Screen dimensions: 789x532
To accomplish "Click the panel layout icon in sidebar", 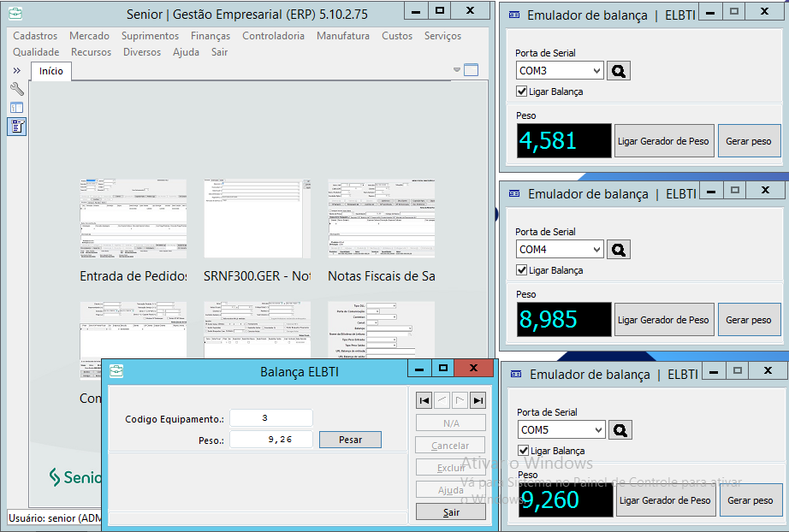I will point(16,108).
